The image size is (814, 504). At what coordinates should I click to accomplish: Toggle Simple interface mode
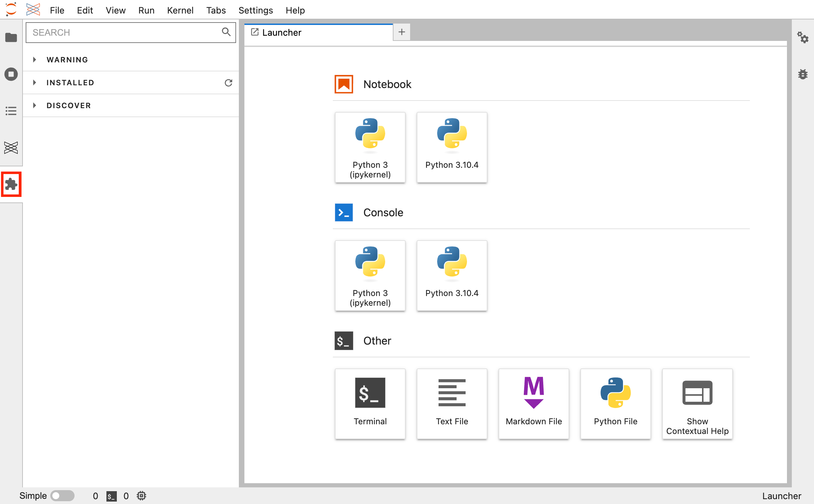63,496
